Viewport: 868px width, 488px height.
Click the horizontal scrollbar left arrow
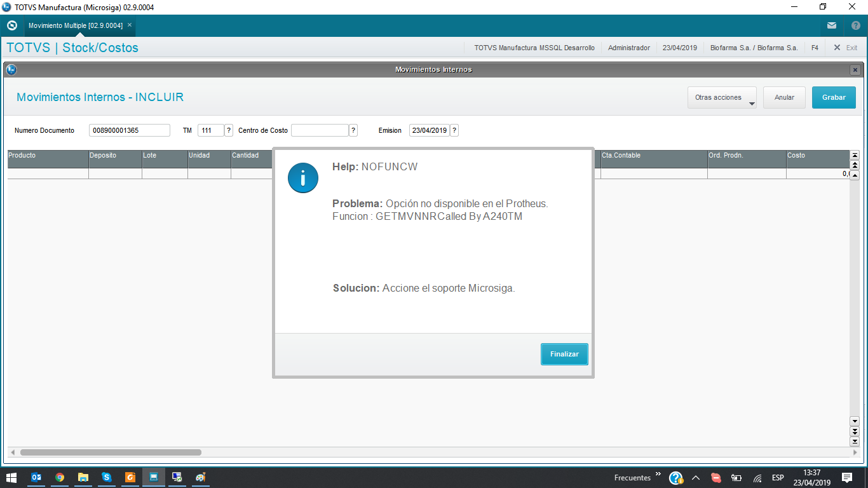pos(13,452)
